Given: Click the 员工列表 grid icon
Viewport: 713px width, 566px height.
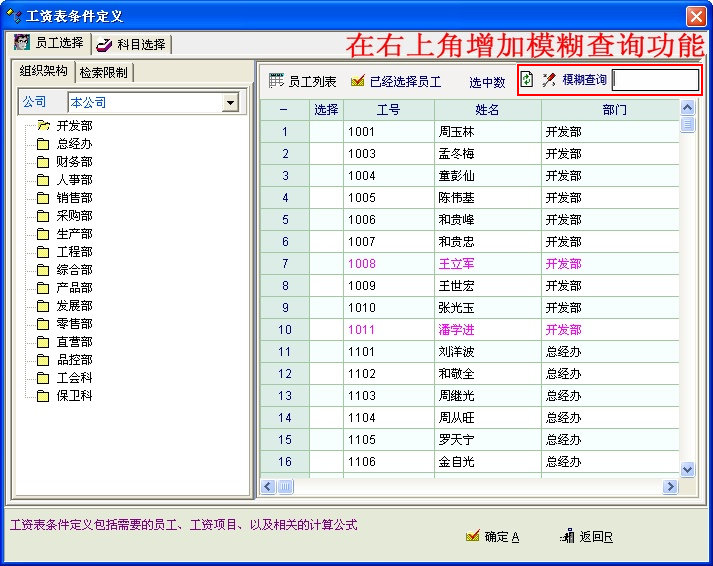Looking at the screenshot, I should tap(275, 81).
